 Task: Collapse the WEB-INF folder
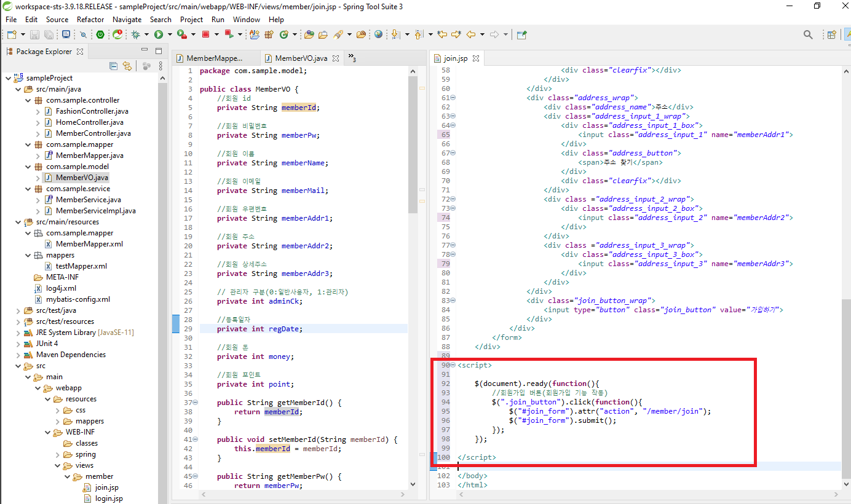click(x=47, y=432)
